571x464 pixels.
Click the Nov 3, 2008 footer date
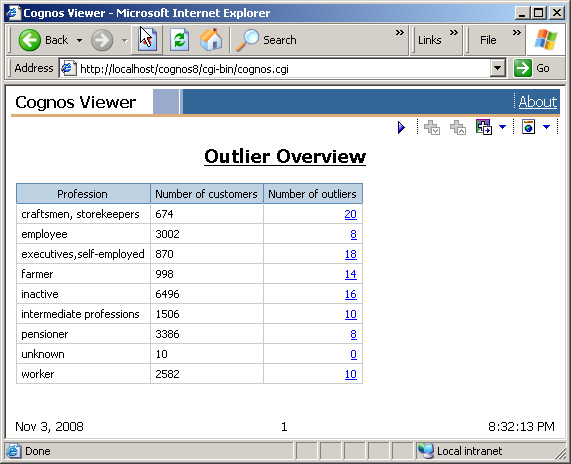coord(49,426)
